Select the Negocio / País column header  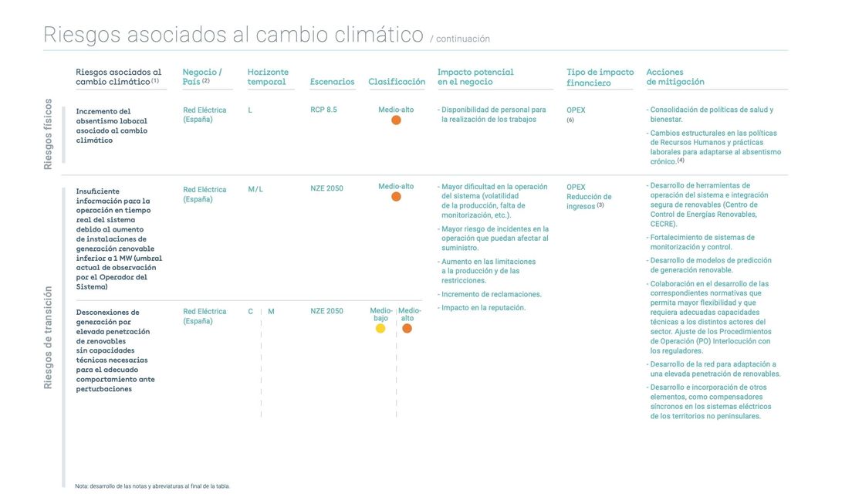click(202, 77)
